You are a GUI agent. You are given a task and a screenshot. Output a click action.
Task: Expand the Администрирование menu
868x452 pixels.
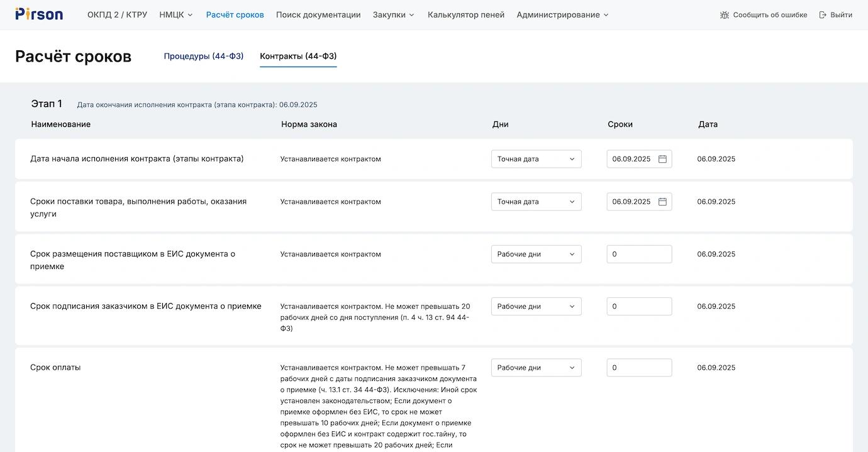pyautogui.click(x=562, y=15)
